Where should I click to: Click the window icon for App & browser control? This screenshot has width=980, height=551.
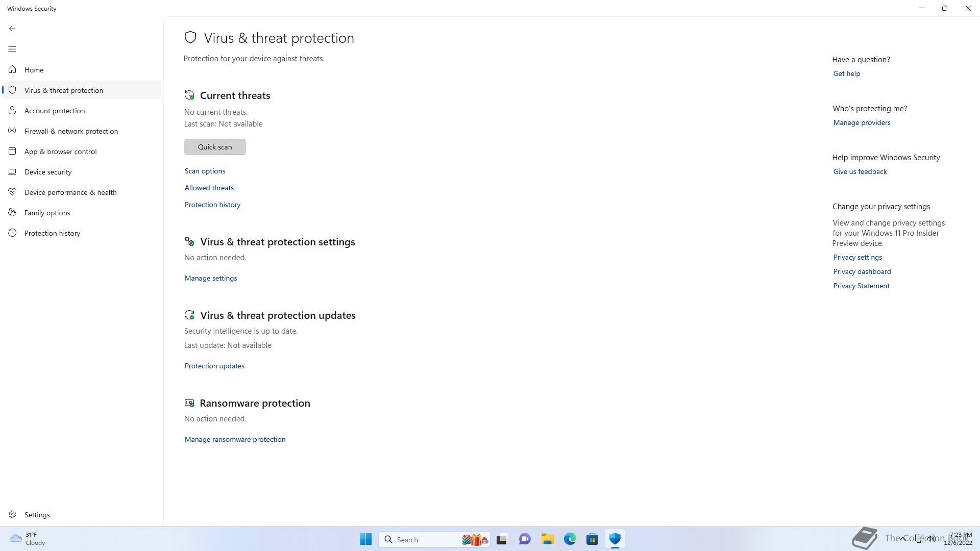tap(12, 152)
